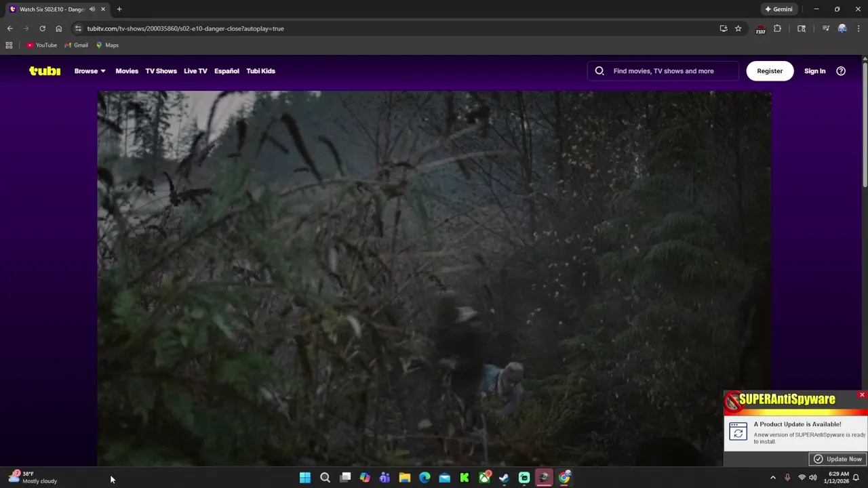This screenshot has width=868, height=488.
Task: Click the Tubi search input field
Action: (663, 70)
